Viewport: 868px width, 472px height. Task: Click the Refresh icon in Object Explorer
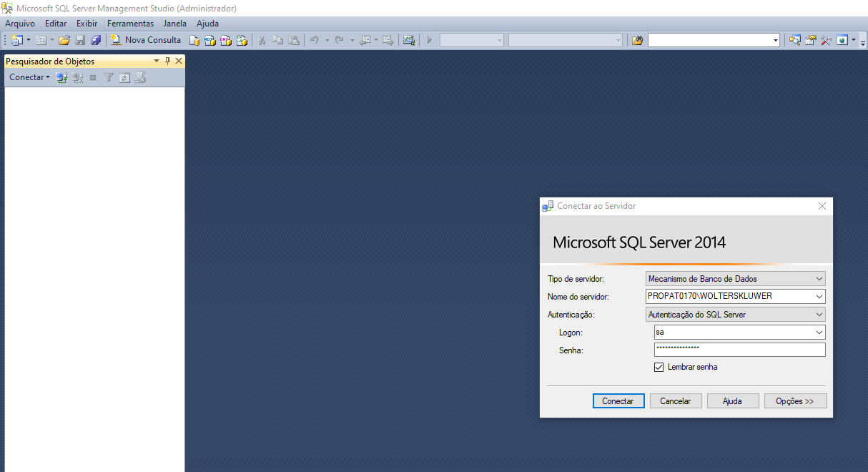pos(124,77)
